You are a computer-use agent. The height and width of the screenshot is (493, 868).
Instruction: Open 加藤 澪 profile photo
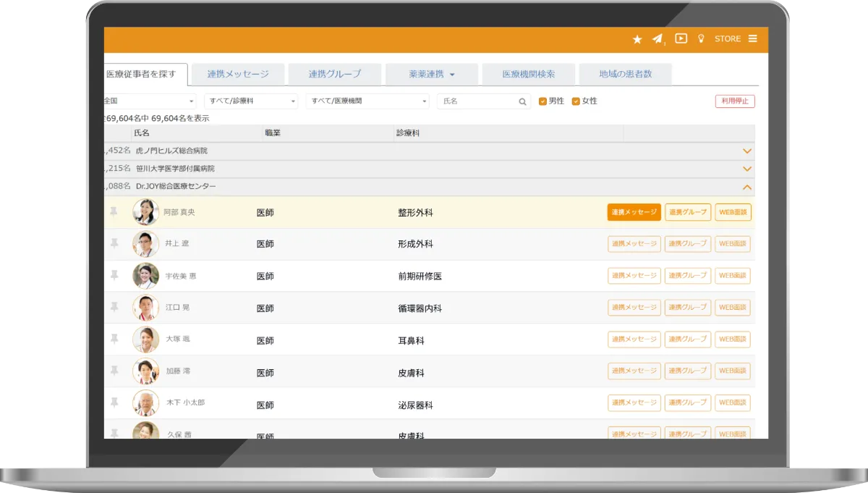coord(145,371)
